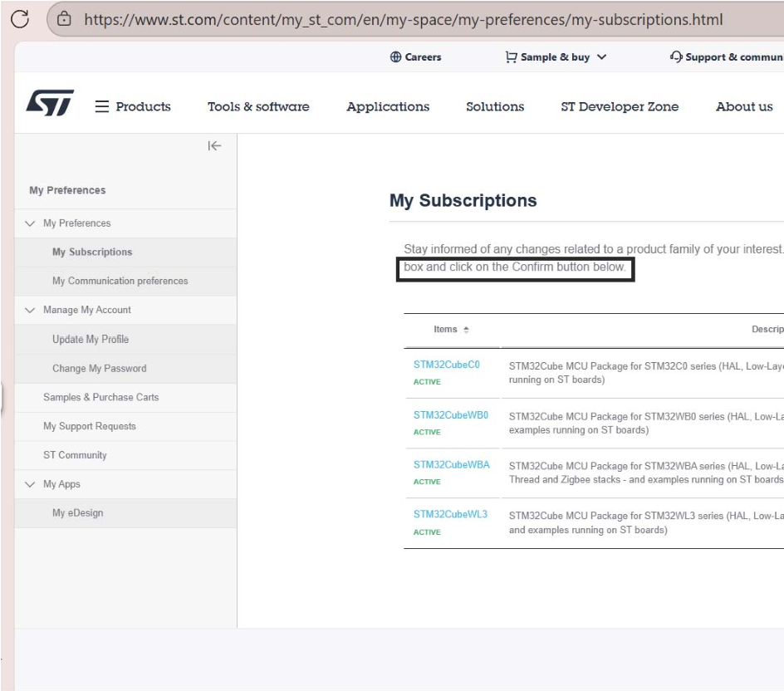Viewport: 784px width, 691px height.
Task: Click the ST logo
Action: pyautogui.click(x=50, y=102)
